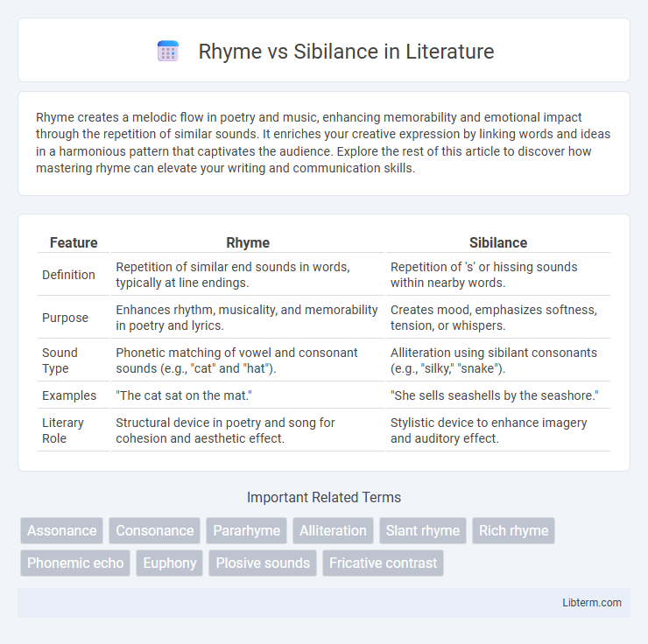
Task: Click the Literary Role row label
Action: (x=63, y=430)
